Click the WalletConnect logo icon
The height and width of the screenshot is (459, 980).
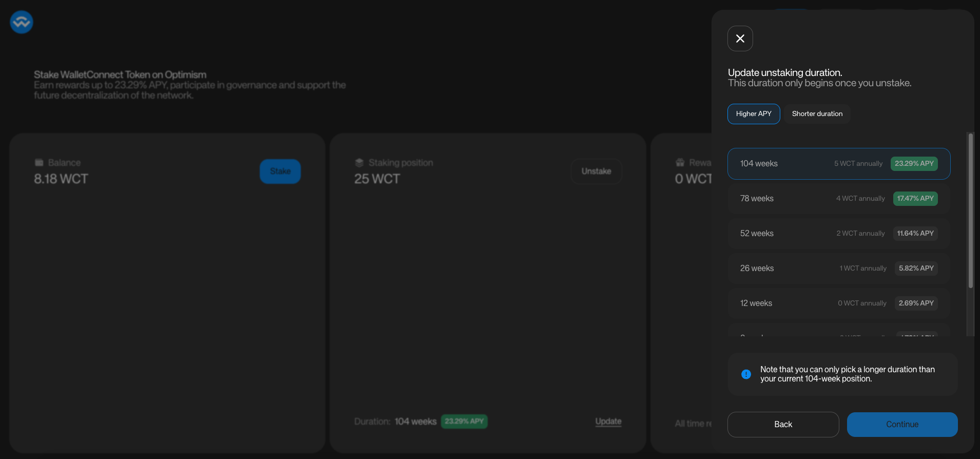[22, 22]
